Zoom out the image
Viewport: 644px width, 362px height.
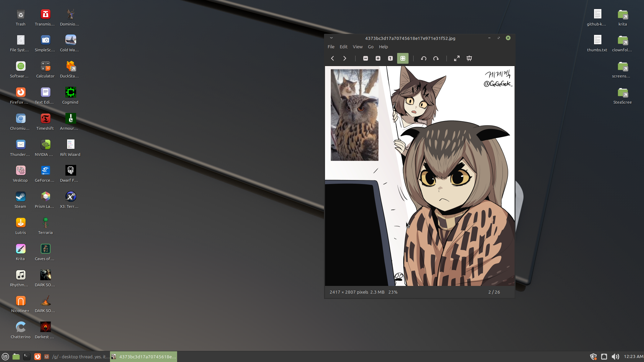(x=366, y=58)
